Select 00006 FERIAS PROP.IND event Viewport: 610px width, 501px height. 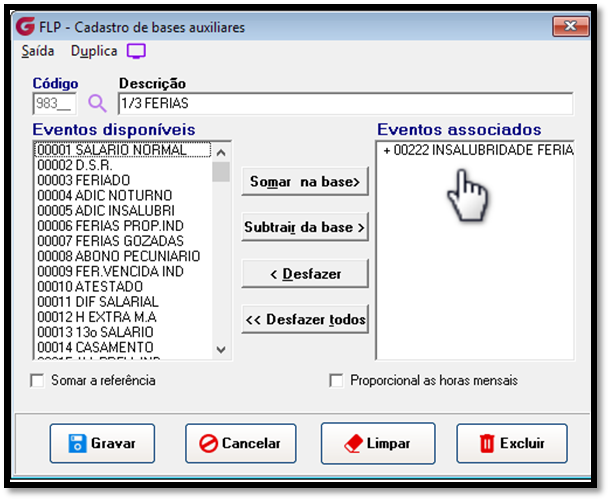[123, 226]
